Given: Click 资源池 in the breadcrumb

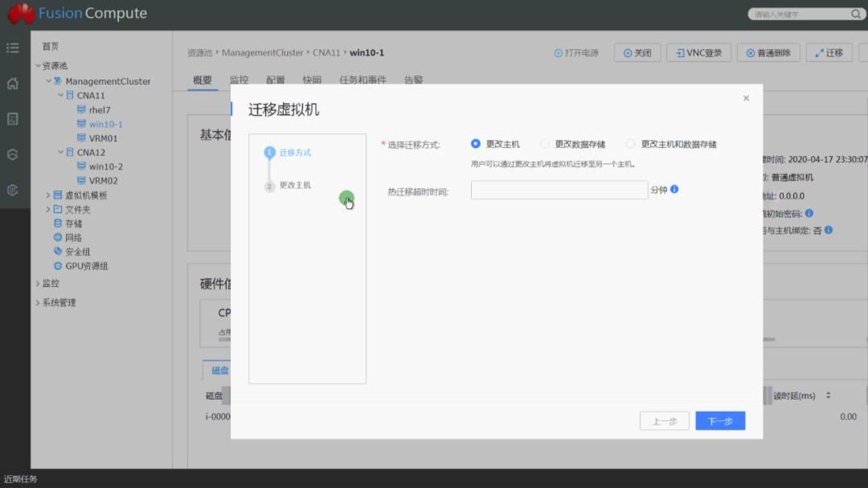Looking at the screenshot, I should [x=200, y=52].
